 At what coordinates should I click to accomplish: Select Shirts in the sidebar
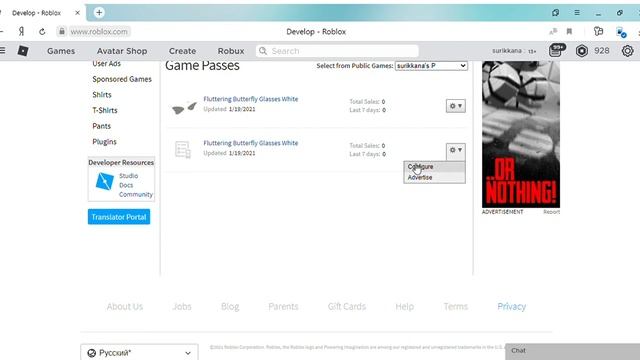pyautogui.click(x=102, y=95)
